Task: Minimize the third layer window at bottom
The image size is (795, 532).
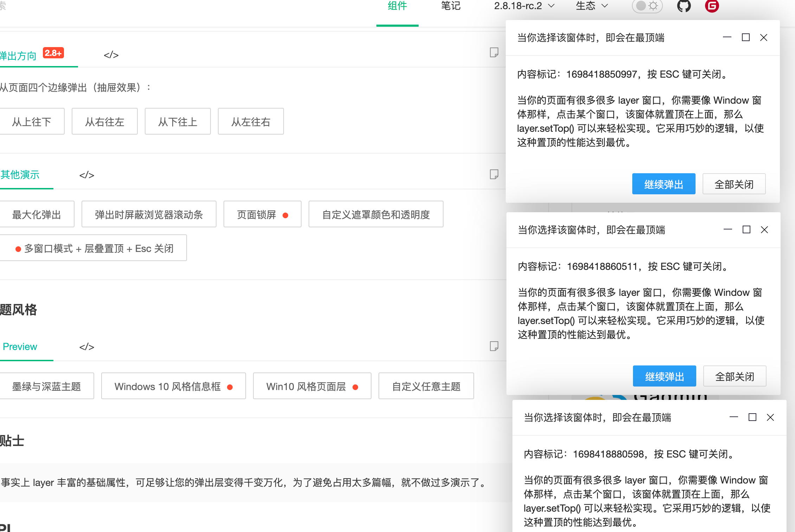Action: [x=733, y=417]
